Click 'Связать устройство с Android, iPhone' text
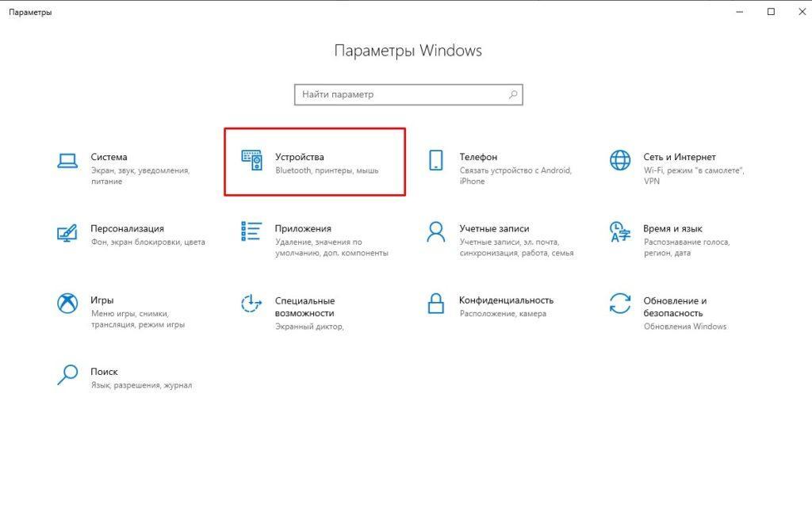This screenshot has height=516, width=812. (x=515, y=176)
